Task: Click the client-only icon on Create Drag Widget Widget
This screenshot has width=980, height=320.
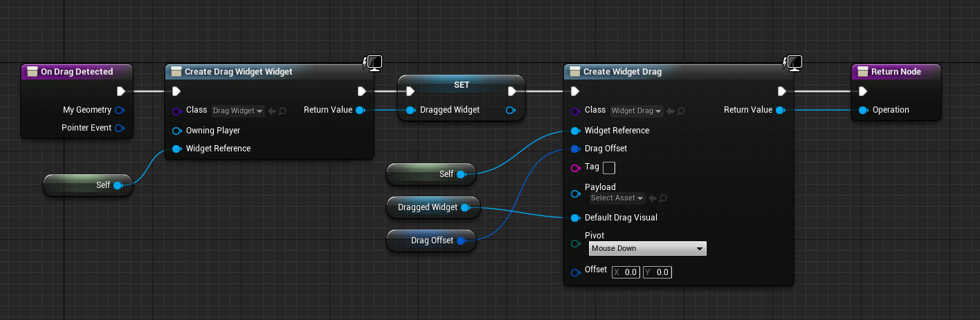Action: (x=374, y=64)
